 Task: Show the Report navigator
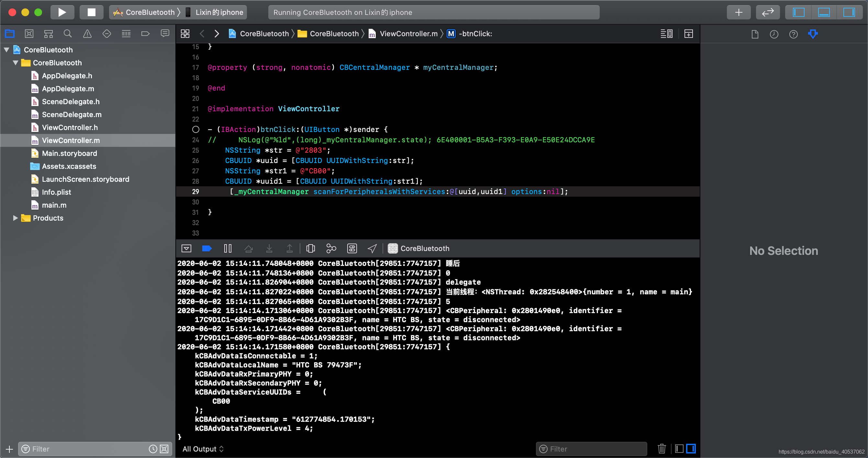pyautogui.click(x=165, y=34)
